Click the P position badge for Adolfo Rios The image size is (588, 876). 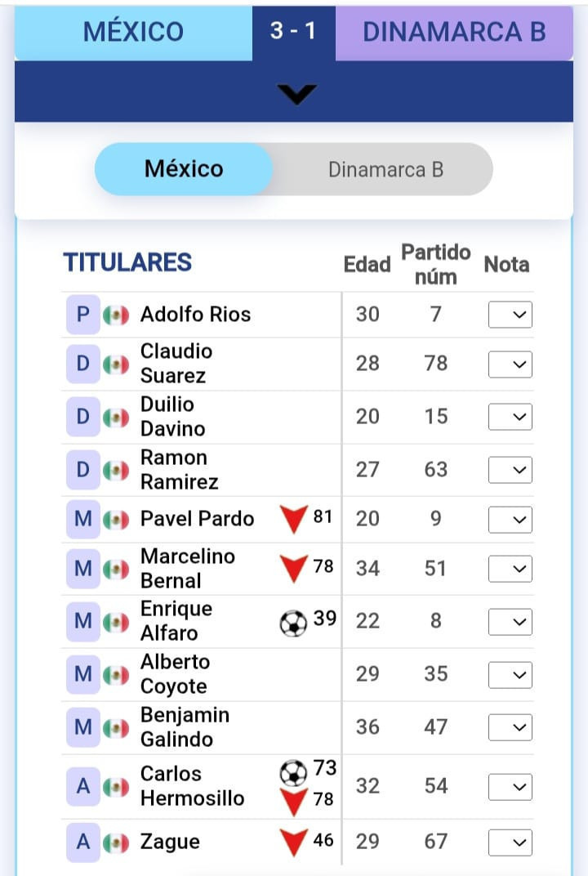point(83,315)
